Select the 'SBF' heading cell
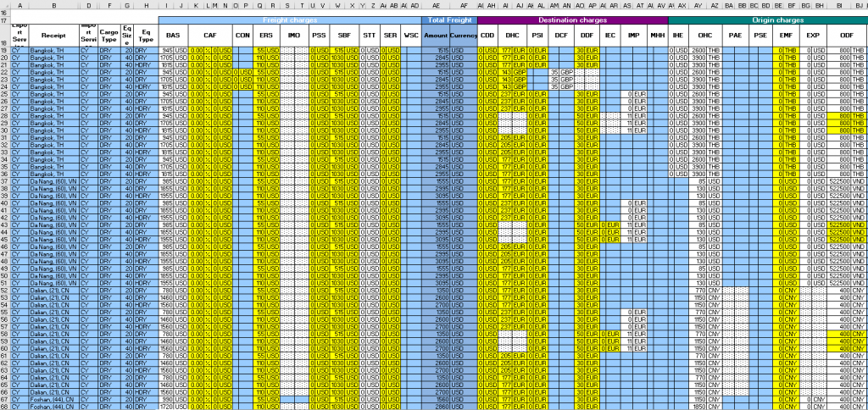This screenshot has height=410, width=868. [344, 36]
